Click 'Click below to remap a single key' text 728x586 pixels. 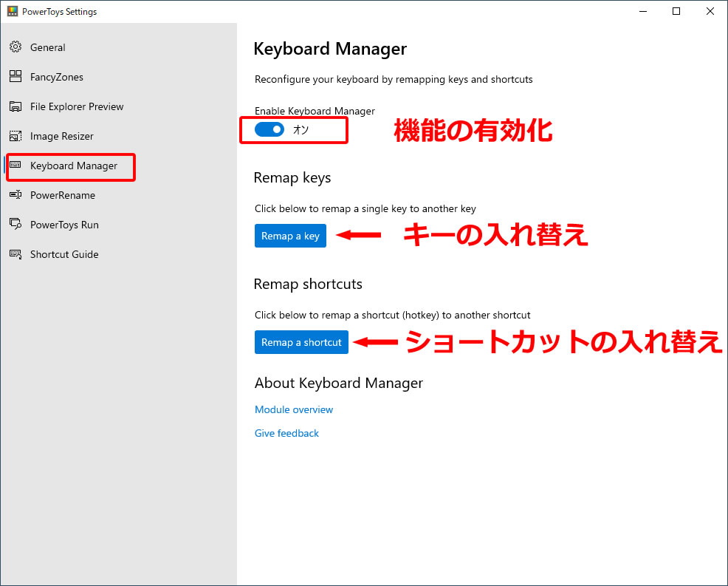365,208
